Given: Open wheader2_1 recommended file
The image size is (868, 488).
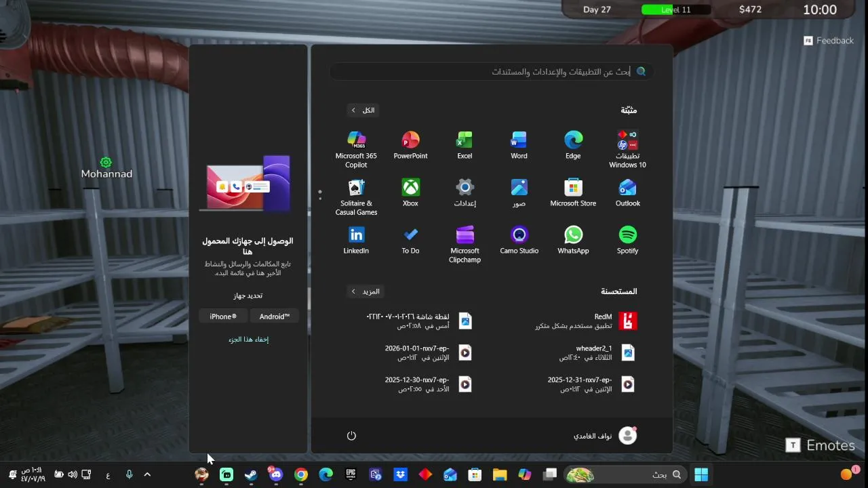Looking at the screenshot, I should pos(597,352).
